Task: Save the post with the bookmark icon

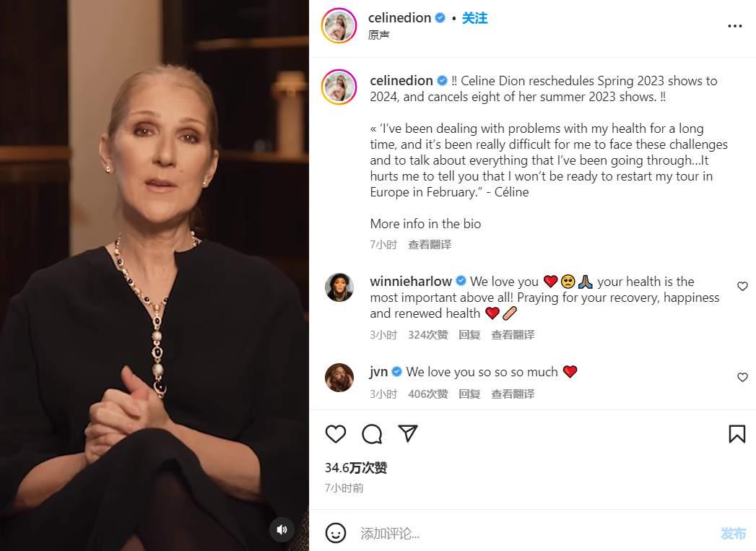Action: (737, 433)
